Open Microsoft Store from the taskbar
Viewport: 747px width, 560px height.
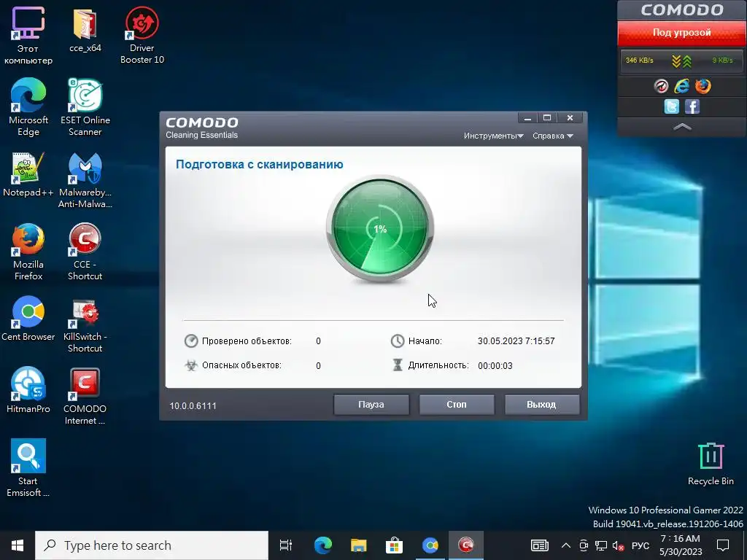click(x=394, y=545)
